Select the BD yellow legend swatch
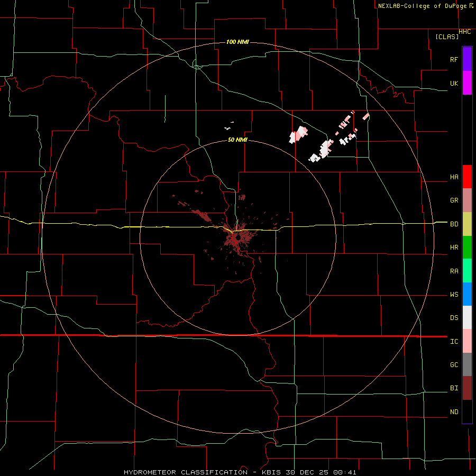This screenshot has width=476, height=476. [x=467, y=224]
